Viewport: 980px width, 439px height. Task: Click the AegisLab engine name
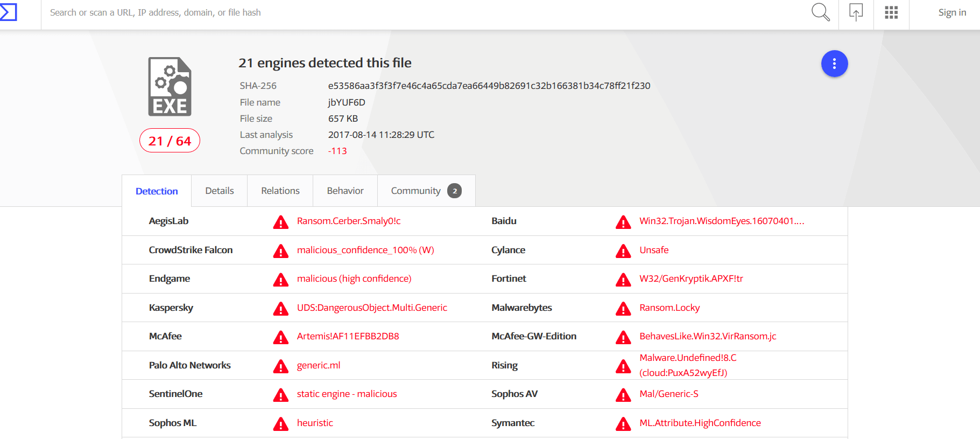[x=168, y=221]
